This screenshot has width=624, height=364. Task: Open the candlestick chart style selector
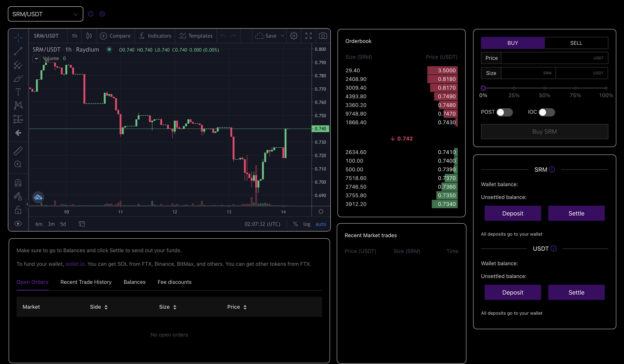89,36
